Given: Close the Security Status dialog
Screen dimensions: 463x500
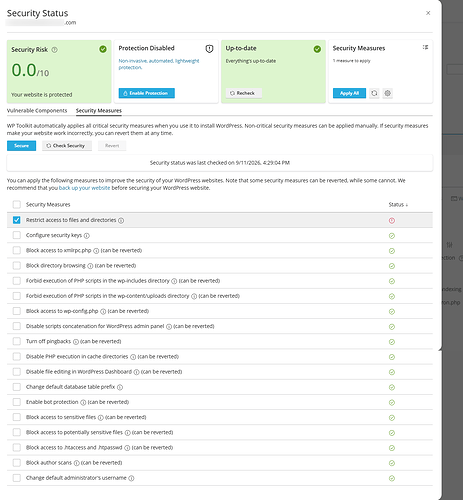Looking at the screenshot, I should click(x=428, y=13).
